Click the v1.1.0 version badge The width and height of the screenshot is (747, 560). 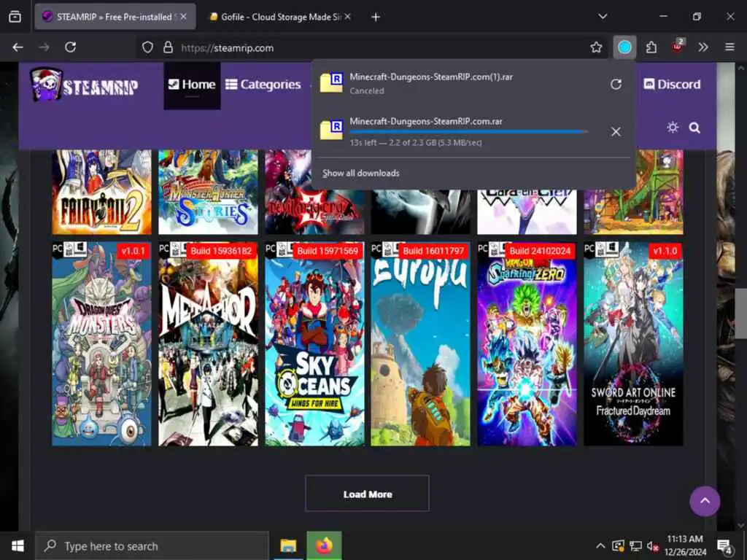click(665, 251)
